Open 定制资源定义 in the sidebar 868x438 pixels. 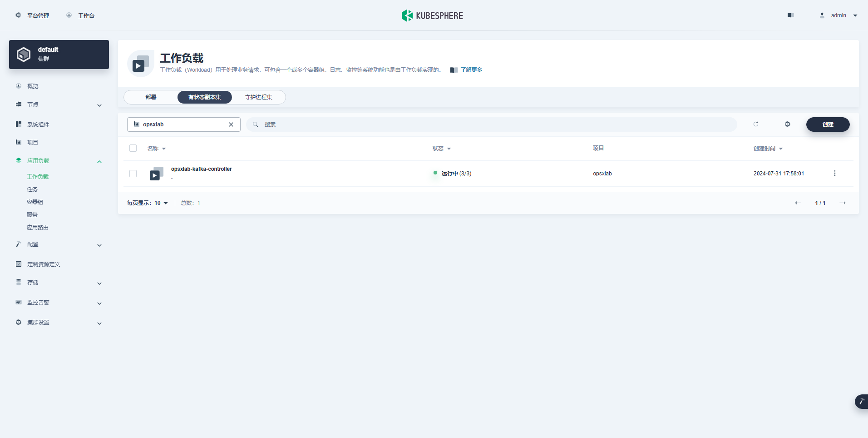tap(44, 264)
